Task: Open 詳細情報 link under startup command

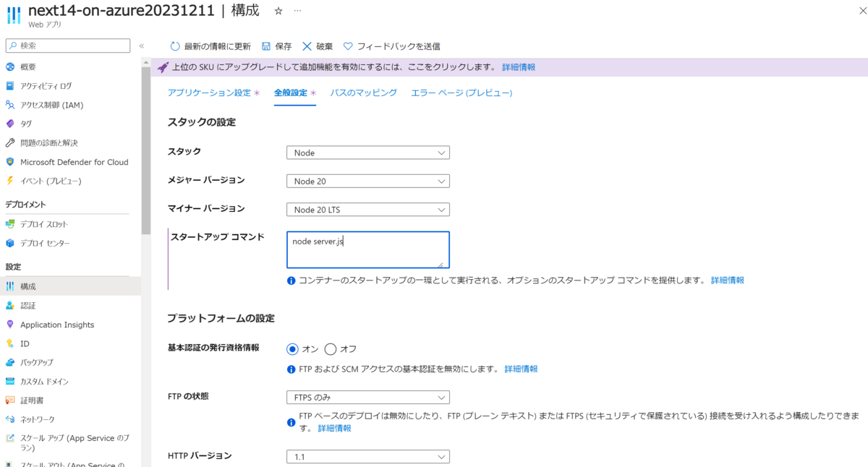Action: tap(728, 280)
